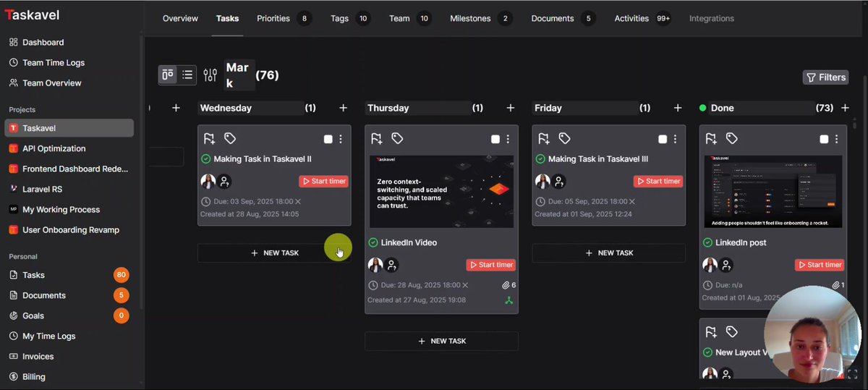Clear due date of Making Task in Taskavel III

pyautogui.click(x=632, y=202)
